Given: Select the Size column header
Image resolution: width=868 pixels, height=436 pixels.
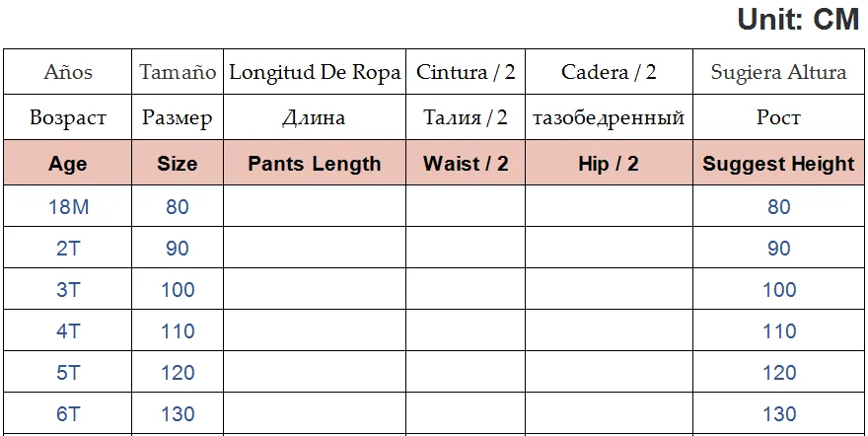Looking at the screenshot, I should coord(178,164).
